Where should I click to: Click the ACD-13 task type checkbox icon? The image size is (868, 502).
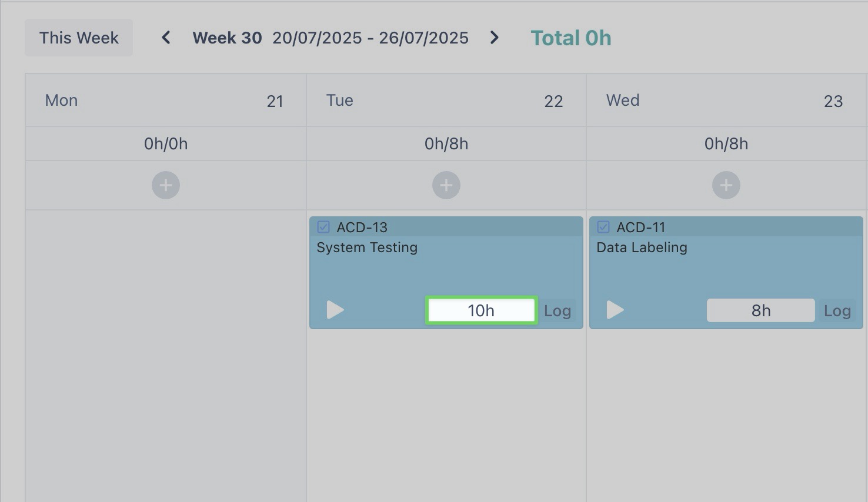point(323,227)
